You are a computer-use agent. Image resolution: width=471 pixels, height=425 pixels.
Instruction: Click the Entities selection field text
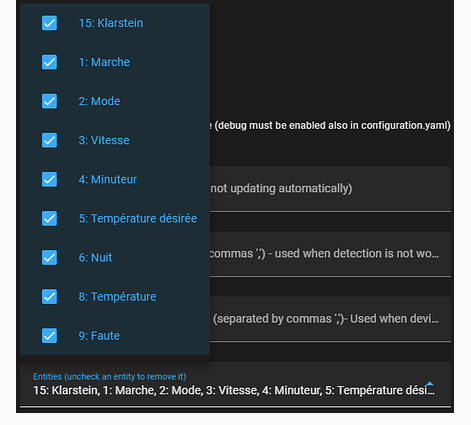[x=234, y=390]
